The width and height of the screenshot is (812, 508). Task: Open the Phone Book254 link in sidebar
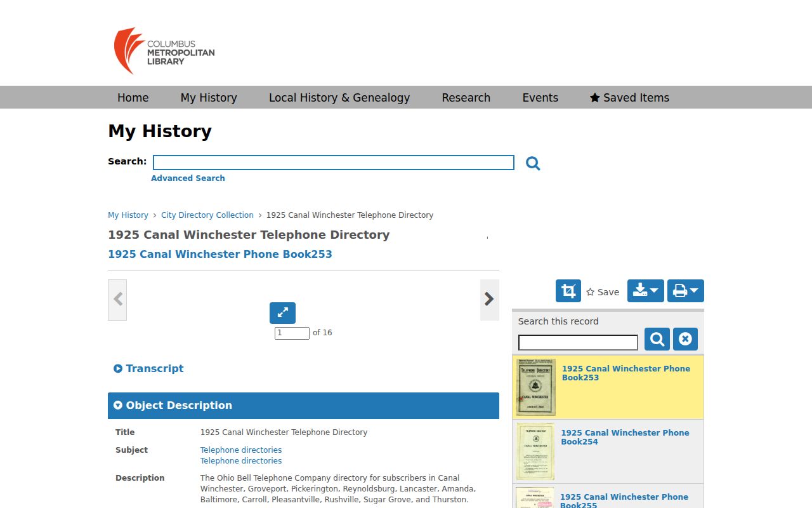(625, 437)
